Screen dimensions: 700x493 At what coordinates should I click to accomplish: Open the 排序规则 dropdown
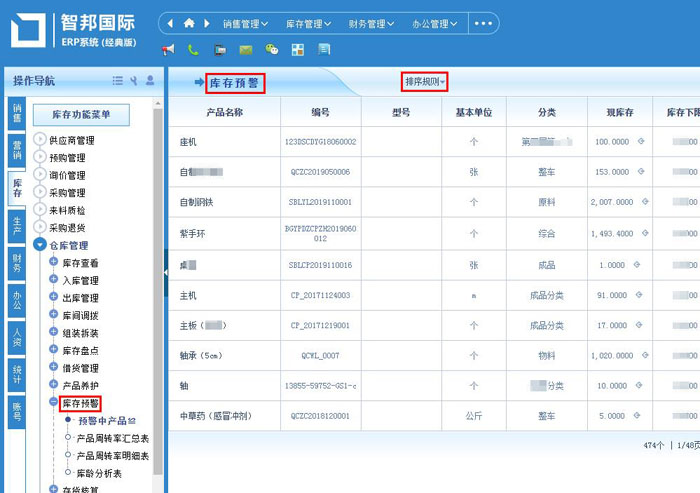(425, 80)
